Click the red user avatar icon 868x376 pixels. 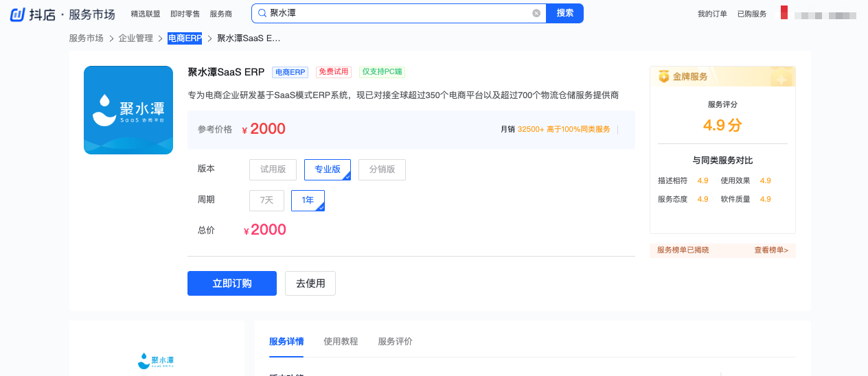(784, 12)
